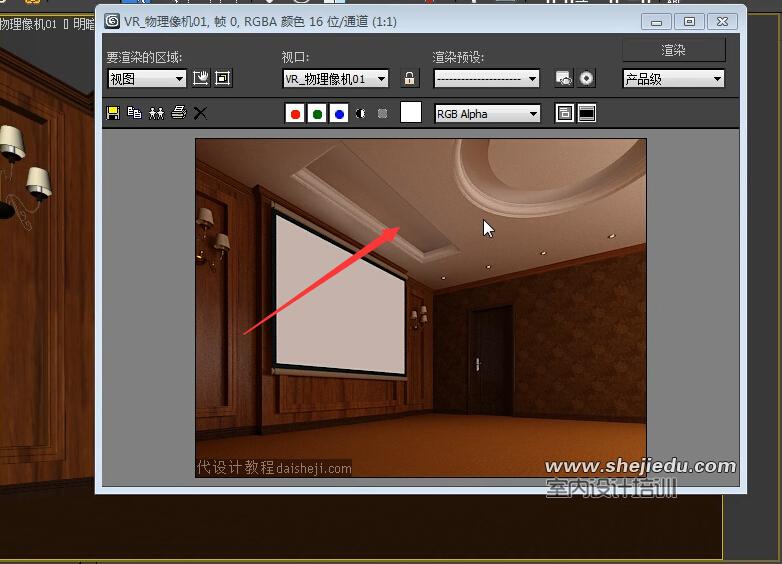Toggle the UI Overlay icon

coord(564,113)
